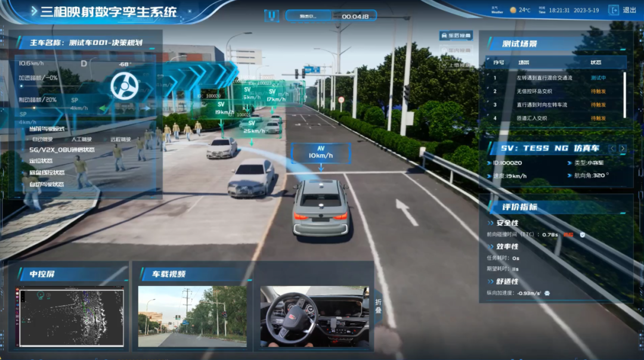Click the shield icon beside TTC value
644x360 pixels.
pyautogui.click(x=582, y=235)
